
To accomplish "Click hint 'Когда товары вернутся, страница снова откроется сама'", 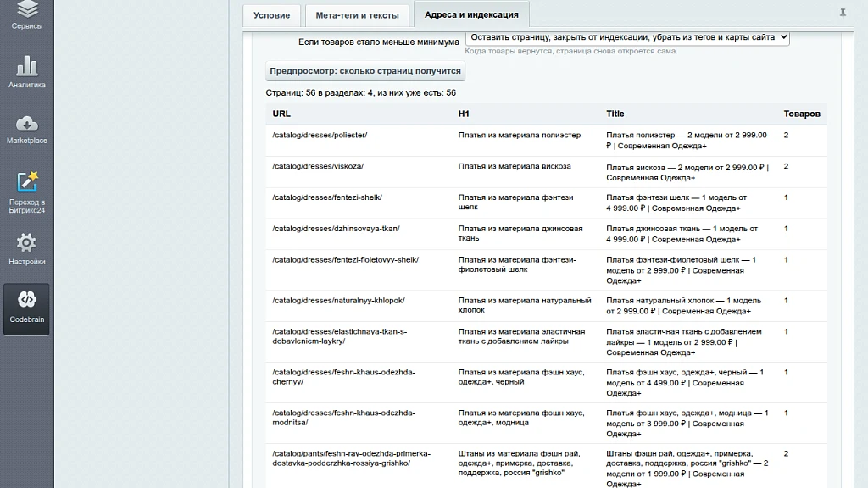I will [x=570, y=51].
